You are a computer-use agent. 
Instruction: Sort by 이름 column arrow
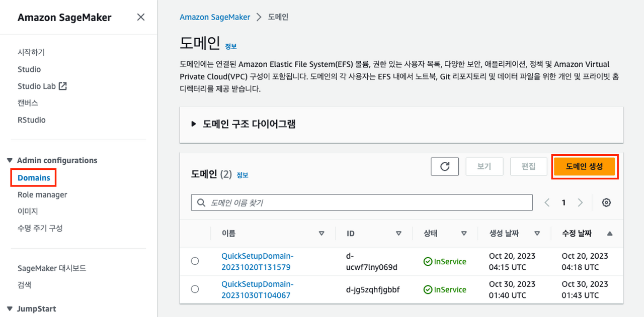[x=321, y=234]
